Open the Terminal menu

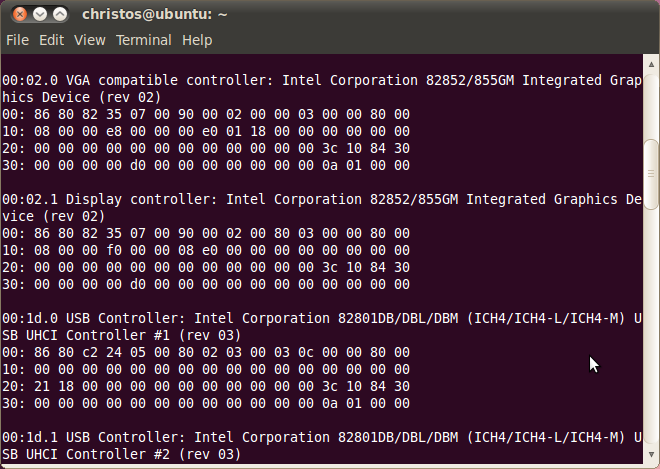(x=144, y=40)
